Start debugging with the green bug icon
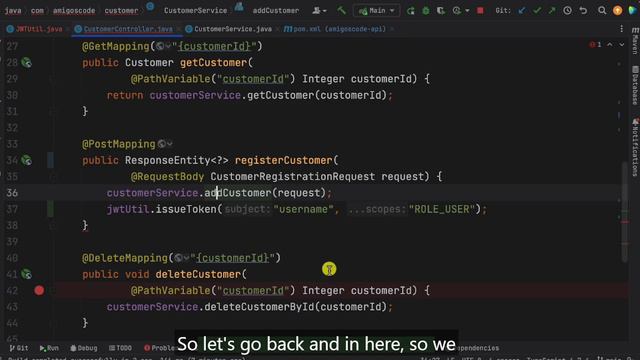This screenshot has height=360, width=640. point(426,11)
